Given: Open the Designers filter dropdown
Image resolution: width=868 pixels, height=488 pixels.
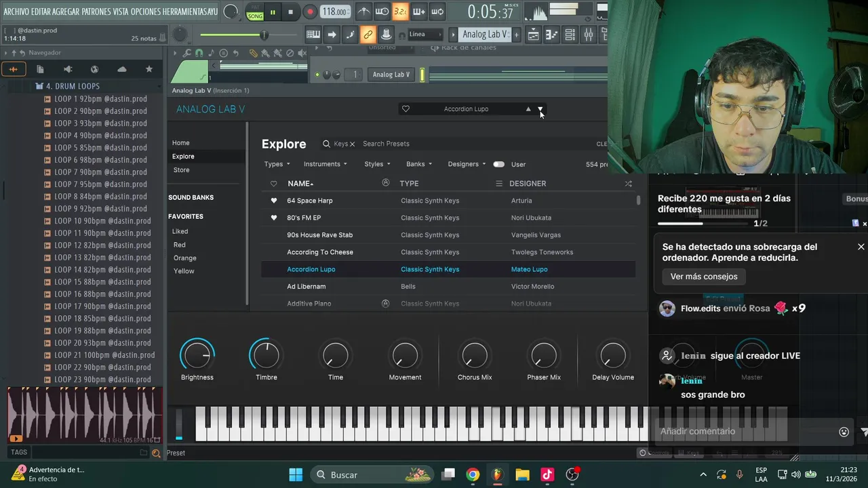Looking at the screenshot, I should click(467, 164).
